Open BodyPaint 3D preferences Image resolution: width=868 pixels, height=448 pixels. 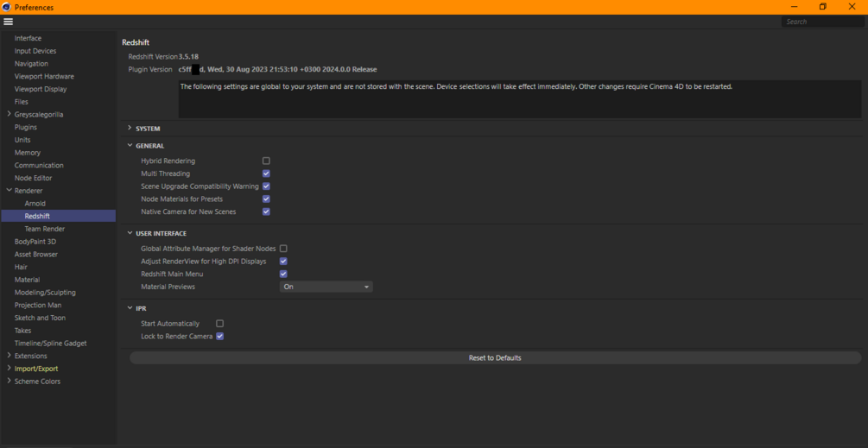click(x=35, y=242)
